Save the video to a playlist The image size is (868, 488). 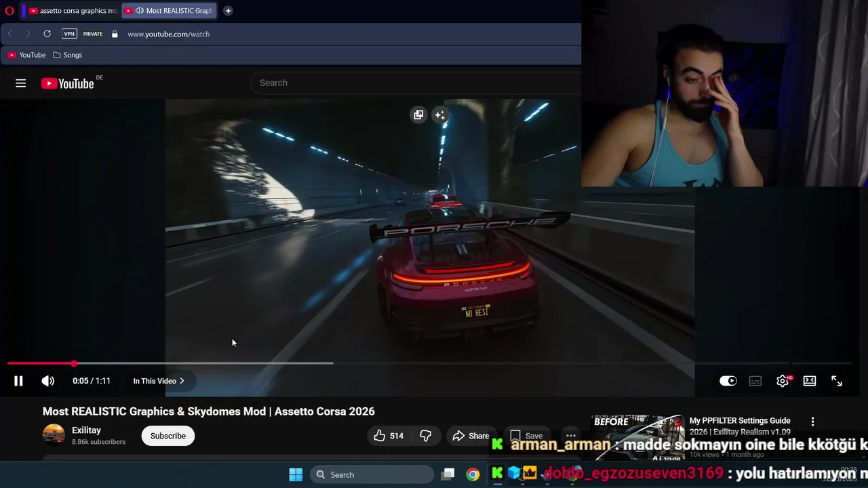point(526,436)
